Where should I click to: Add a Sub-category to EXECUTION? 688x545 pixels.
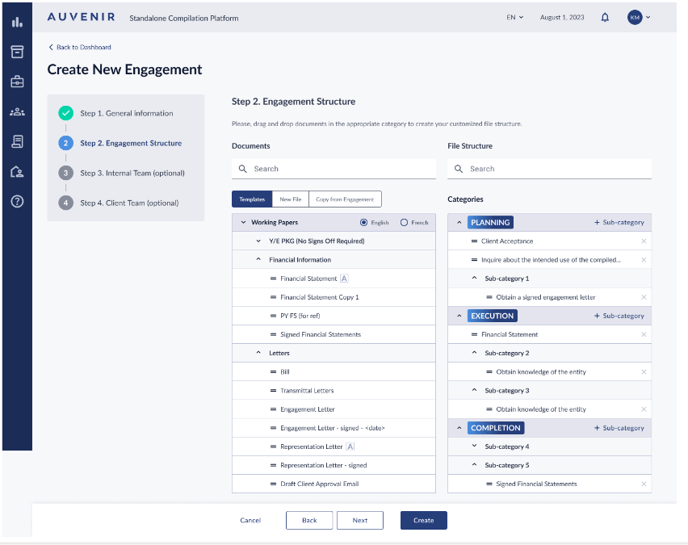(x=619, y=316)
